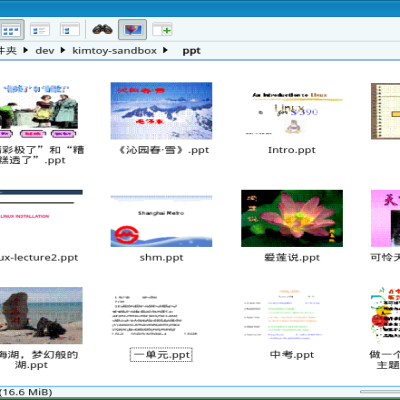Select the lake rock photo thumbnail

[41, 315]
